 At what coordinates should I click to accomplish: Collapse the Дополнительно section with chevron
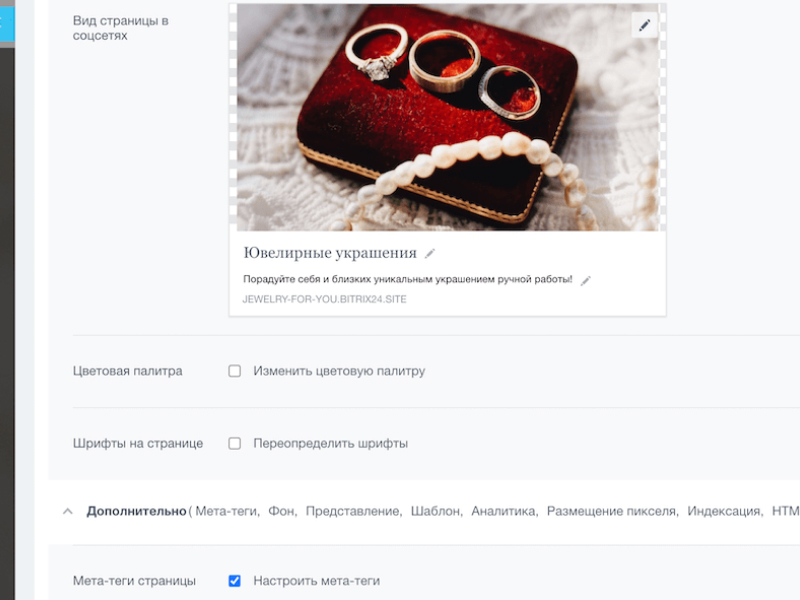(68, 511)
